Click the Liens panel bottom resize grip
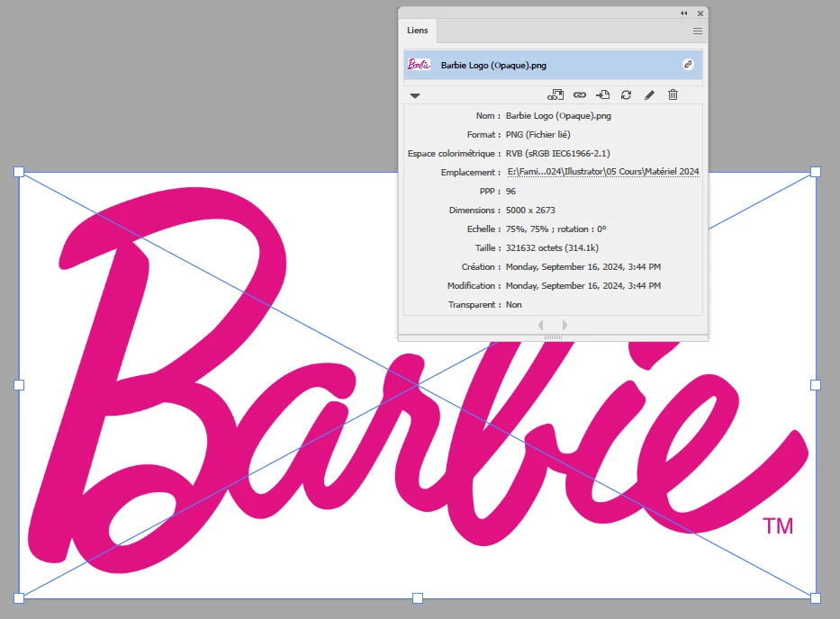 (553, 337)
